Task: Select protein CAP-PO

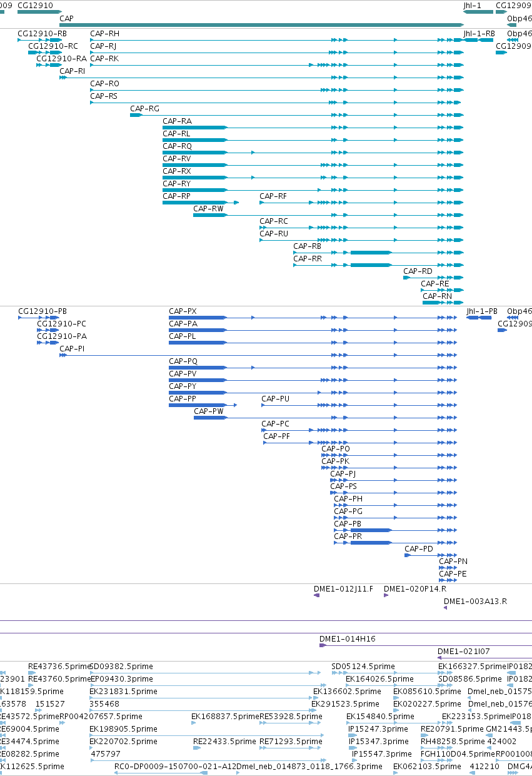Action: (x=390, y=455)
